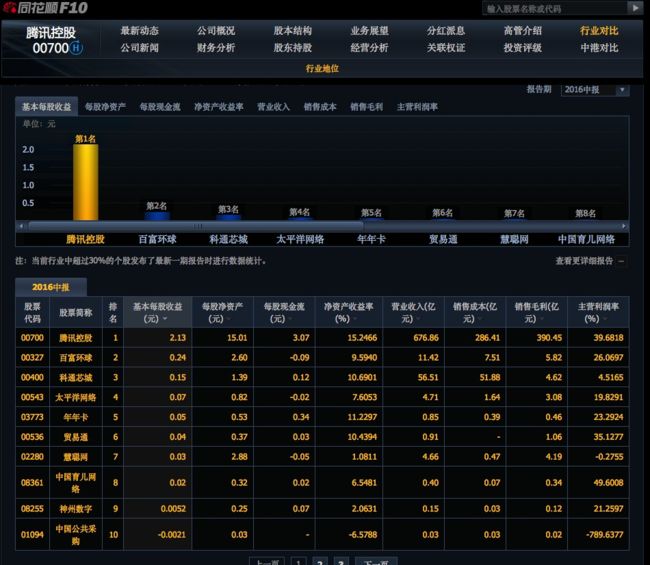Focus the stock name or code search box
Screen dimensions: 650x565
click(x=555, y=8)
